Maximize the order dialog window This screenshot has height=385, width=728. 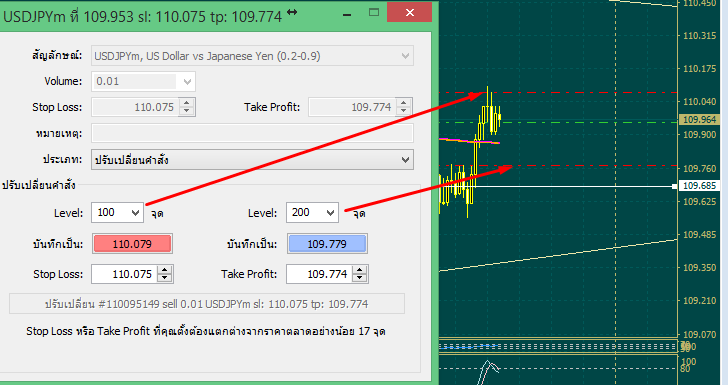point(374,13)
